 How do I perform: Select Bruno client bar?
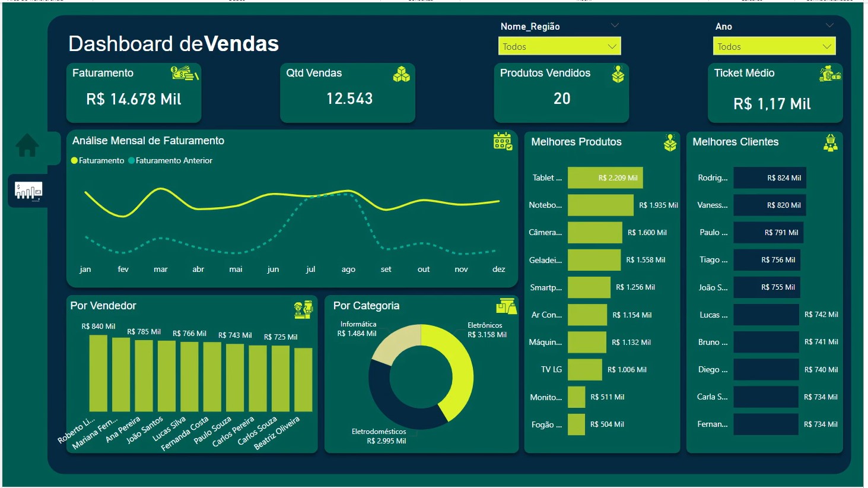coord(767,342)
